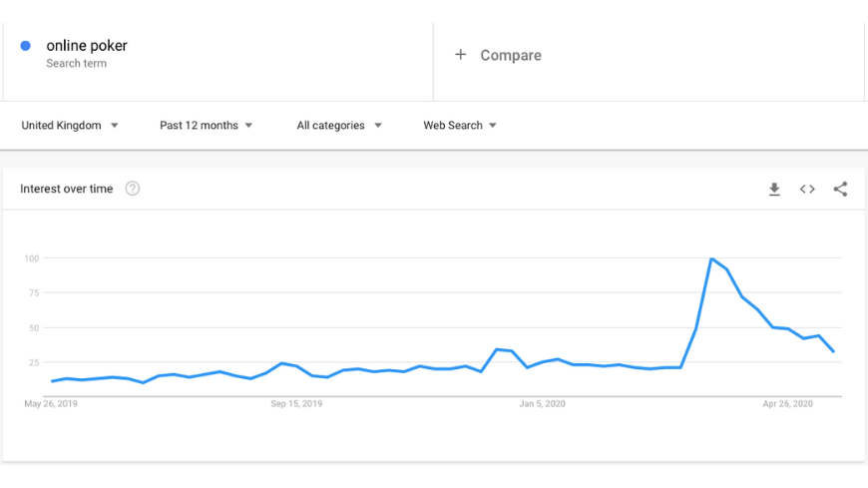
Task: Download the Interest over time data
Action: click(774, 189)
